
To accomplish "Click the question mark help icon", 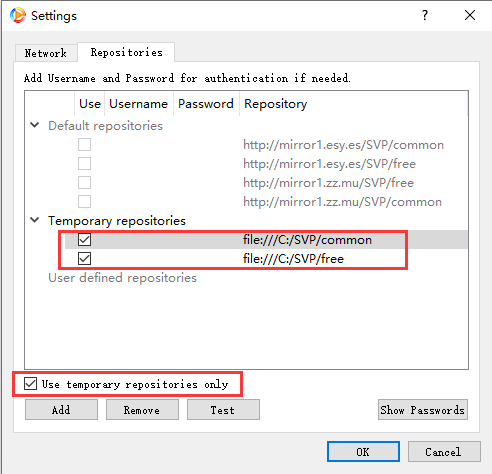I will [x=425, y=15].
